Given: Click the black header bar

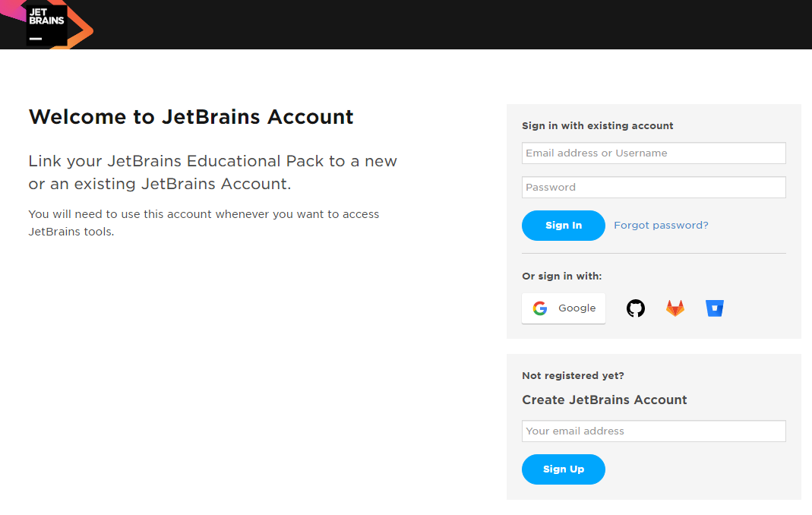Looking at the screenshot, I should pyautogui.click(x=456, y=24).
